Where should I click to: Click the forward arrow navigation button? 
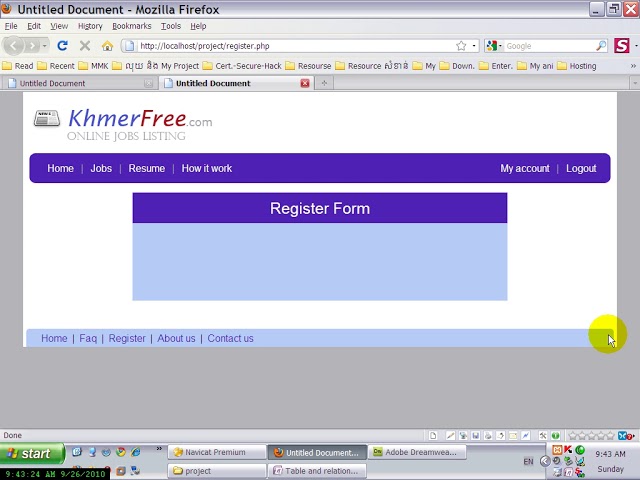32,46
